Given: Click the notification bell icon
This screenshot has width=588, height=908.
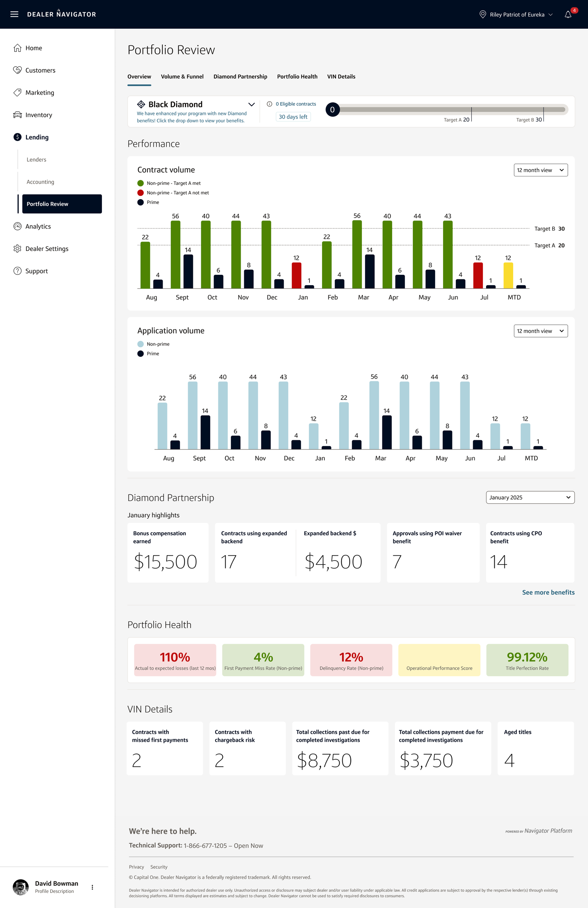Looking at the screenshot, I should pyautogui.click(x=568, y=15).
